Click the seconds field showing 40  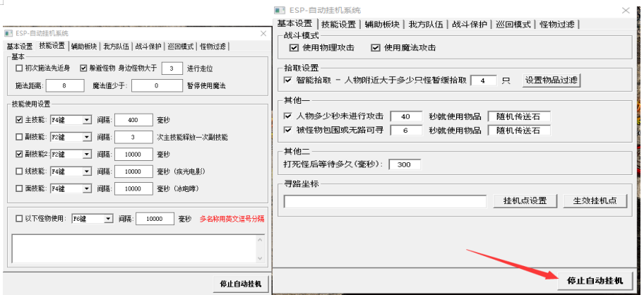(x=406, y=116)
